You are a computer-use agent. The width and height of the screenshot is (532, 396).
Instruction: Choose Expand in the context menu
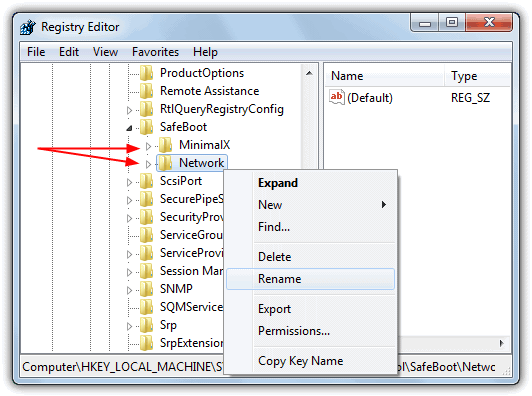click(x=310, y=183)
